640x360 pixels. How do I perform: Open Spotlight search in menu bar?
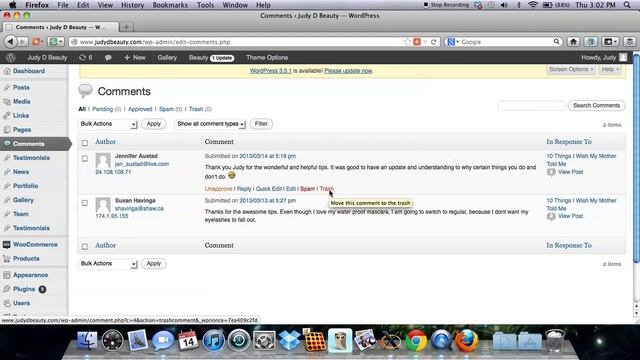(x=627, y=5)
